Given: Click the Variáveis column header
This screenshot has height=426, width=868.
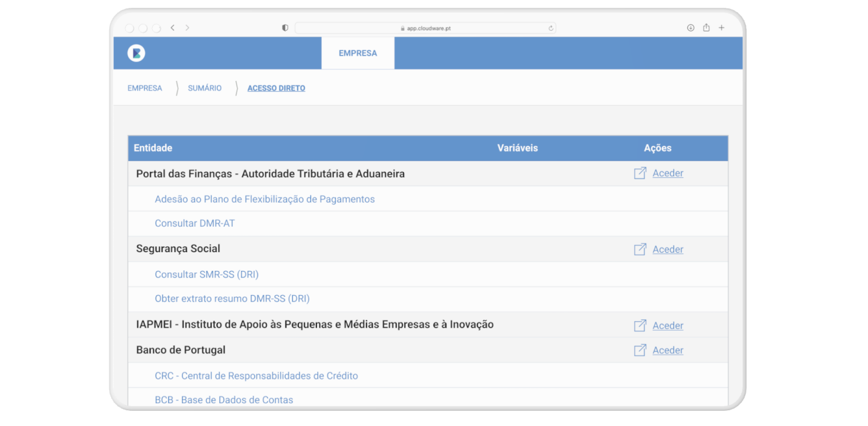Looking at the screenshot, I should [x=518, y=148].
